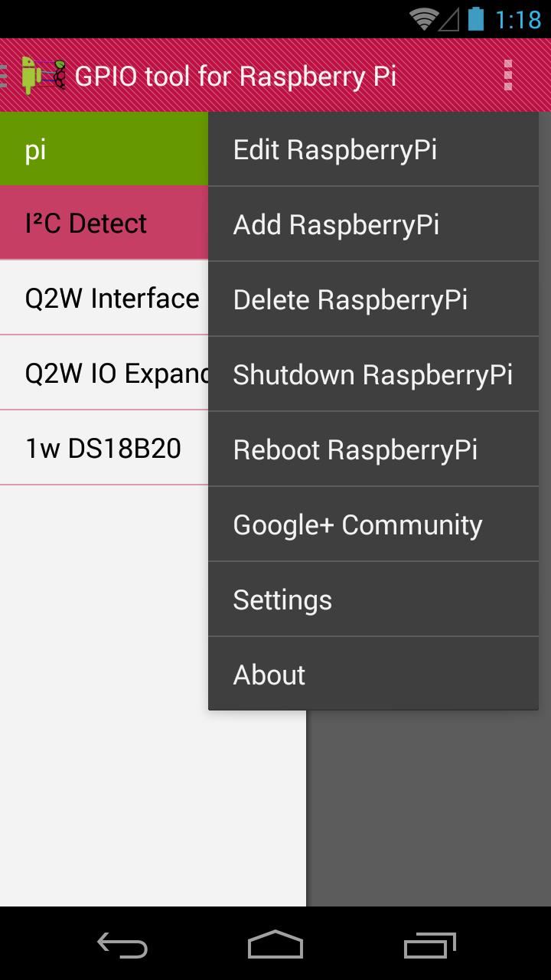Choose Shutdown RaspberryPi option
This screenshot has width=551, height=980.
click(x=373, y=374)
